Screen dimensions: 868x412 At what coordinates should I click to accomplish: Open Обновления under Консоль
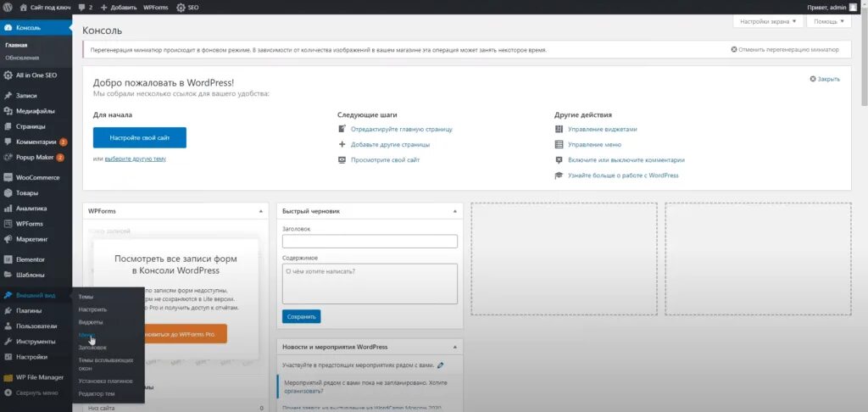pos(22,58)
